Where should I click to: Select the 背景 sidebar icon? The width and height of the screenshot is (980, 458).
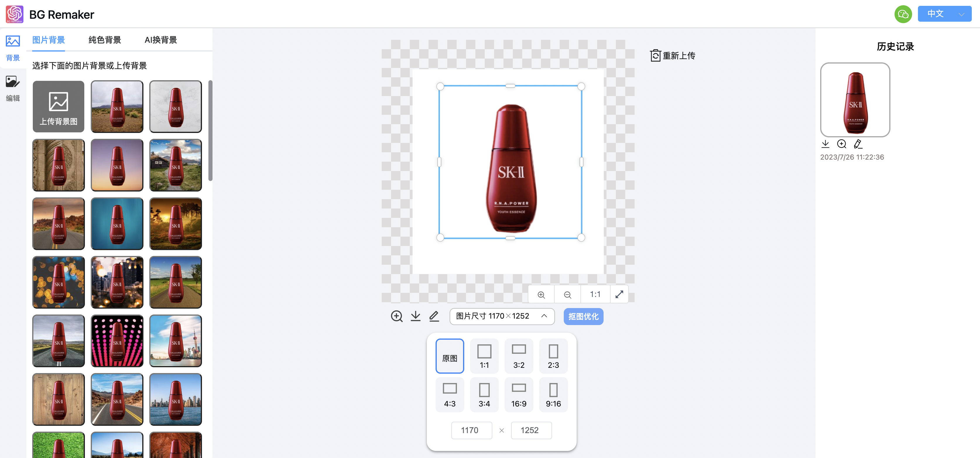pyautogui.click(x=13, y=48)
